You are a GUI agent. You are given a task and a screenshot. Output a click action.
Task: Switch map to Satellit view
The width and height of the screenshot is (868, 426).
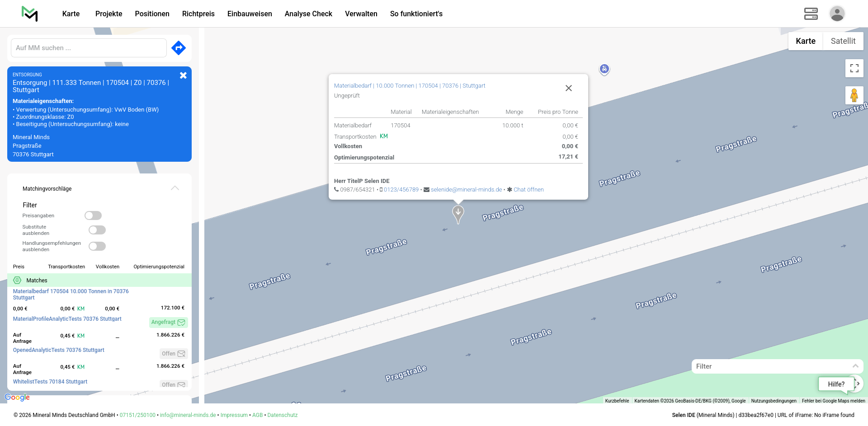point(843,41)
